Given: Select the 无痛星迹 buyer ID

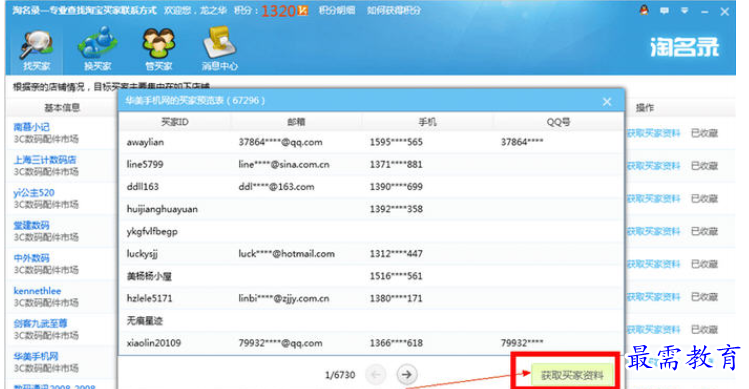Looking at the screenshot, I should (x=144, y=321).
